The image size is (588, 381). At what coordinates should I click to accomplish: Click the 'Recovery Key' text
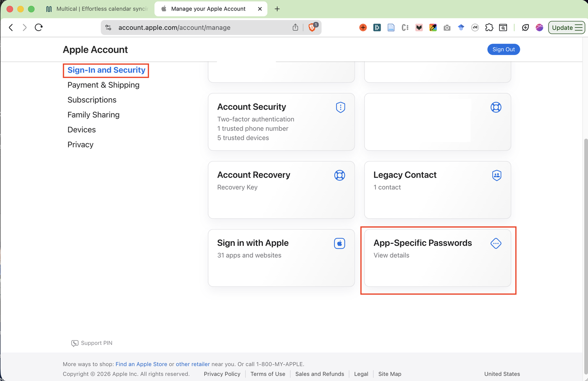[237, 188]
